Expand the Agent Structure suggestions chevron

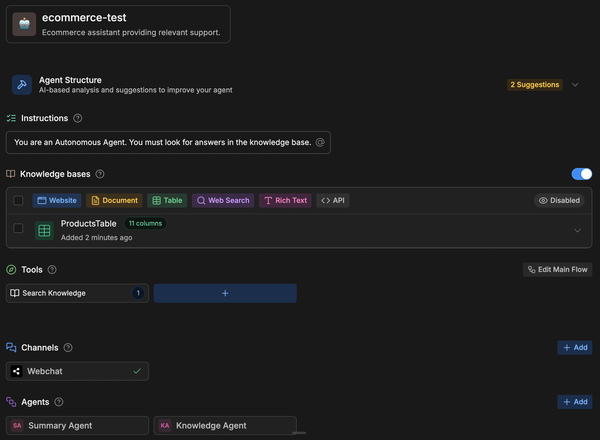click(x=575, y=85)
